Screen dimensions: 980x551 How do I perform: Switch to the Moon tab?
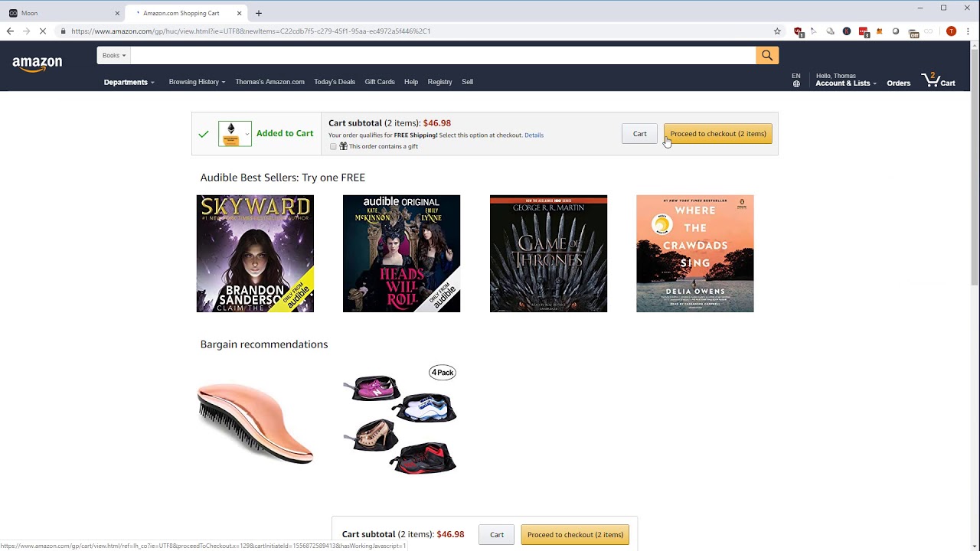65,13
